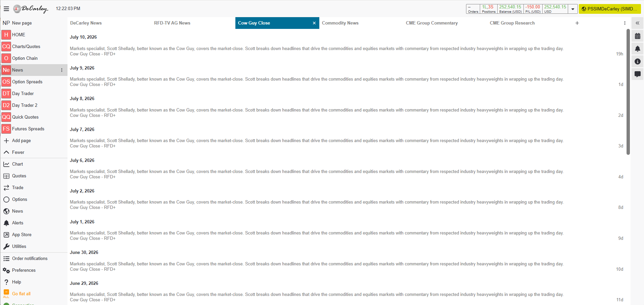Switch to RFD-TV AG News tab

[193, 23]
